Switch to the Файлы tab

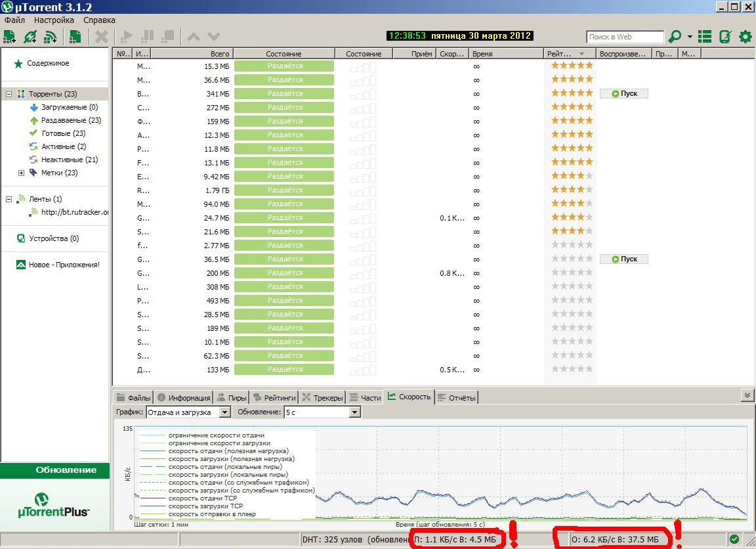(134, 397)
